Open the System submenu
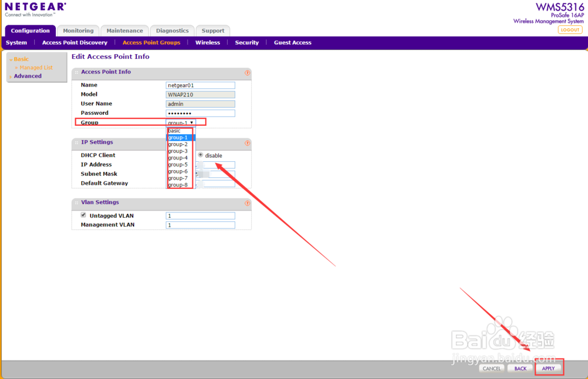588x379 pixels. [x=16, y=42]
